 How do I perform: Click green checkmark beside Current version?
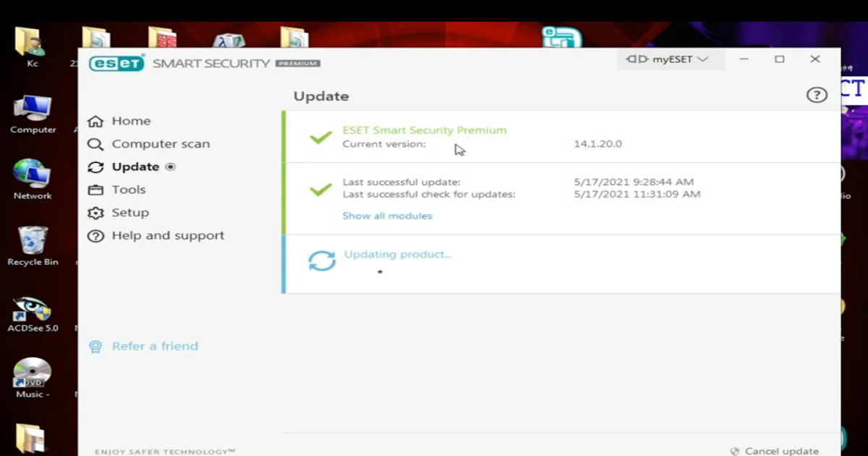tap(320, 137)
